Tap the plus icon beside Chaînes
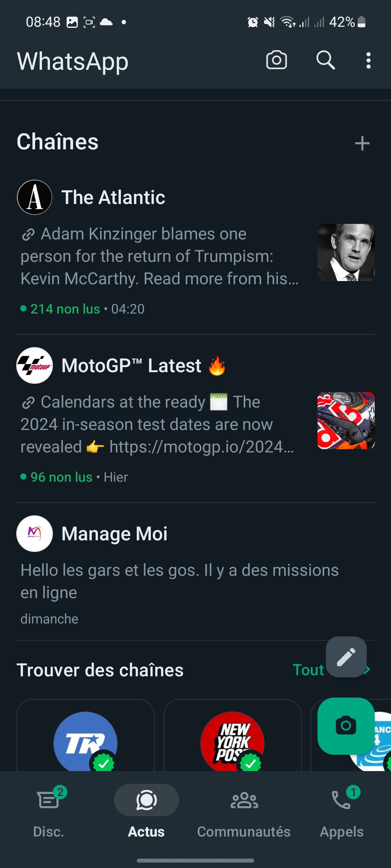The width and height of the screenshot is (391, 868). point(362,143)
